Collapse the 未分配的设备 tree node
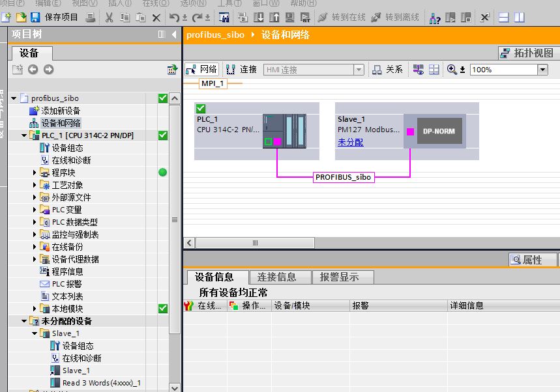The height and width of the screenshot is (392, 560). click(23, 320)
